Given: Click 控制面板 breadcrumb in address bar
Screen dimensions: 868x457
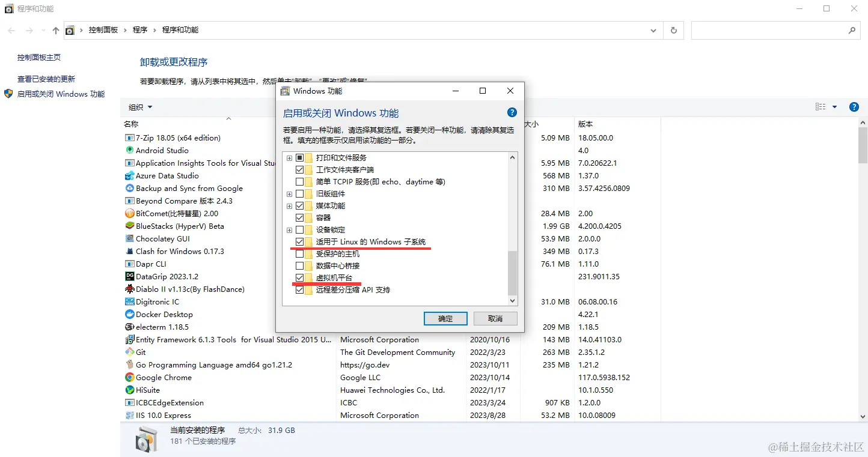Looking at the screenshot, I should [x=103, y=30].
